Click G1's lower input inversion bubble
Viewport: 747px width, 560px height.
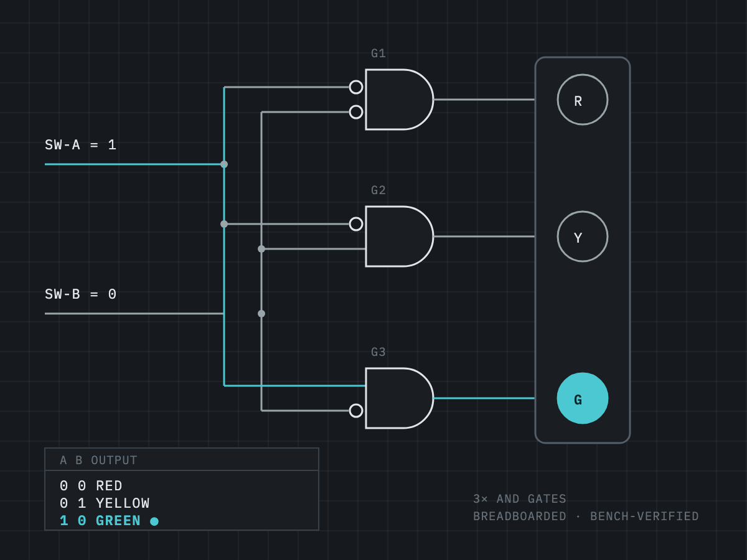pos(356,112)
